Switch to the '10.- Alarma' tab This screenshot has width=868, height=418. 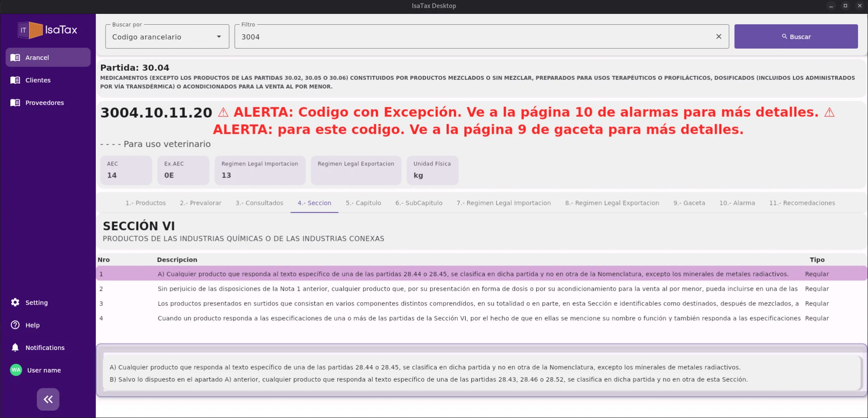737,203
